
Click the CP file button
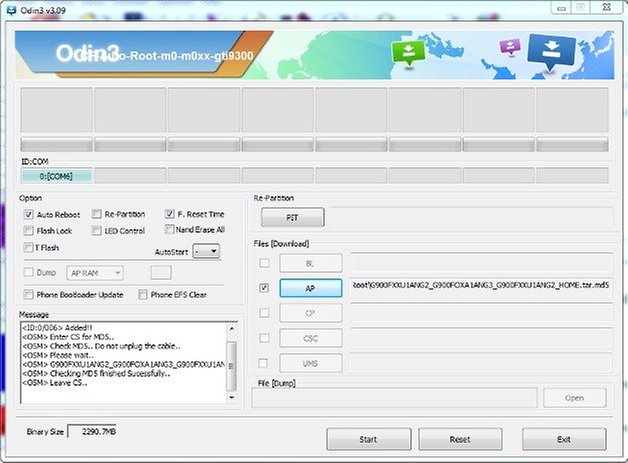point(311,313)
